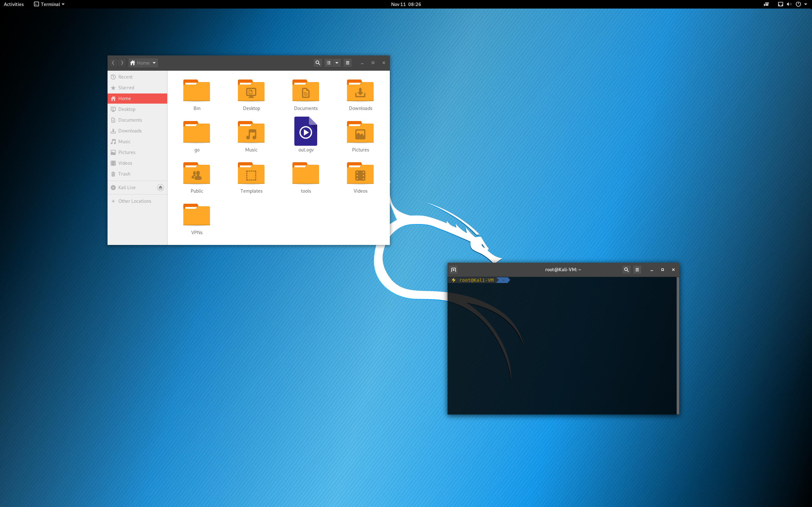Toggle list view in file manager
Image resolution: width=812 pixels, height=507 pixels.
pos(329,63)
